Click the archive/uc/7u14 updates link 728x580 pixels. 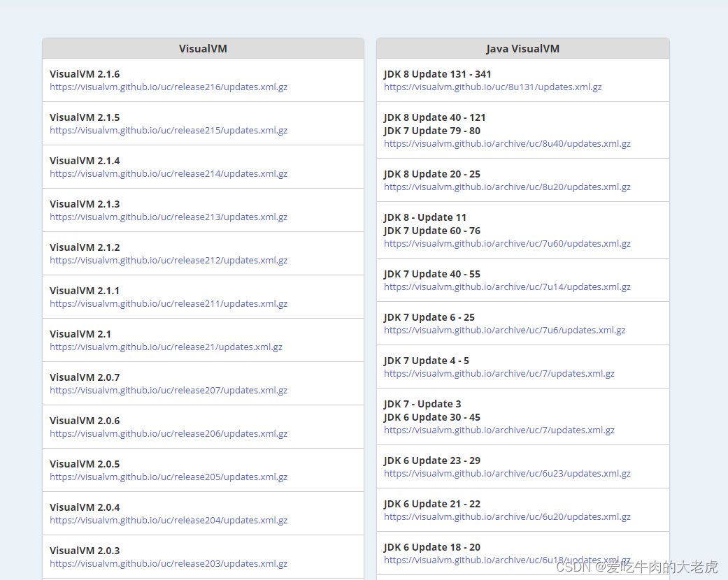point(507,287)
